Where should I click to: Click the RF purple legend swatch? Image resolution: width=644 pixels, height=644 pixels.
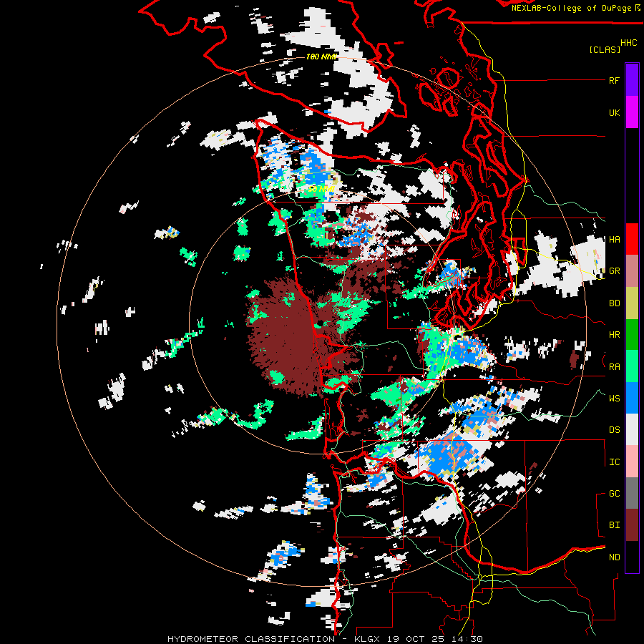click(632, 80)
